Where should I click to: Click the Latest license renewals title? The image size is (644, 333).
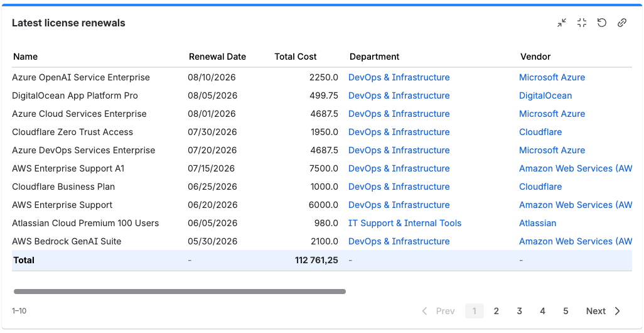click(68, 23)
